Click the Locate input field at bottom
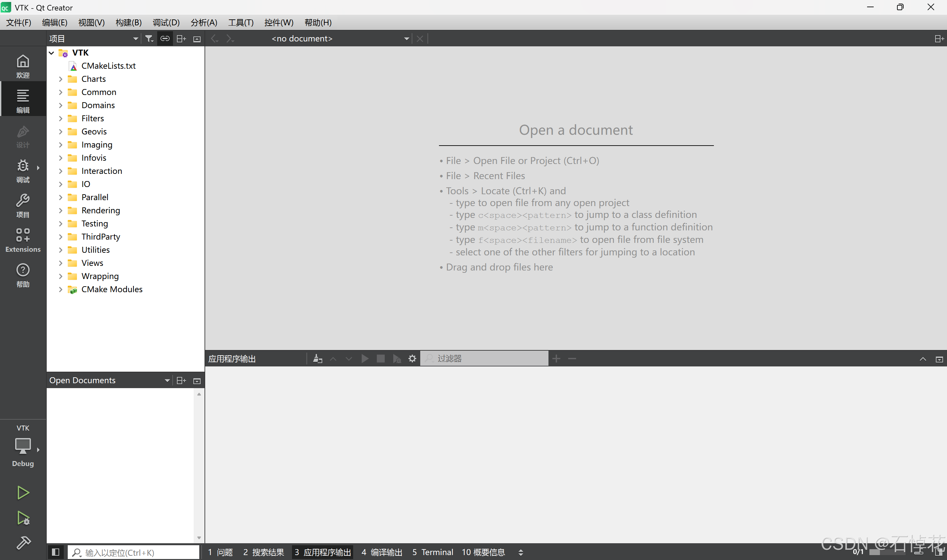Image resolution: width=947 pixels, height=560 pixels. [134, 552]
